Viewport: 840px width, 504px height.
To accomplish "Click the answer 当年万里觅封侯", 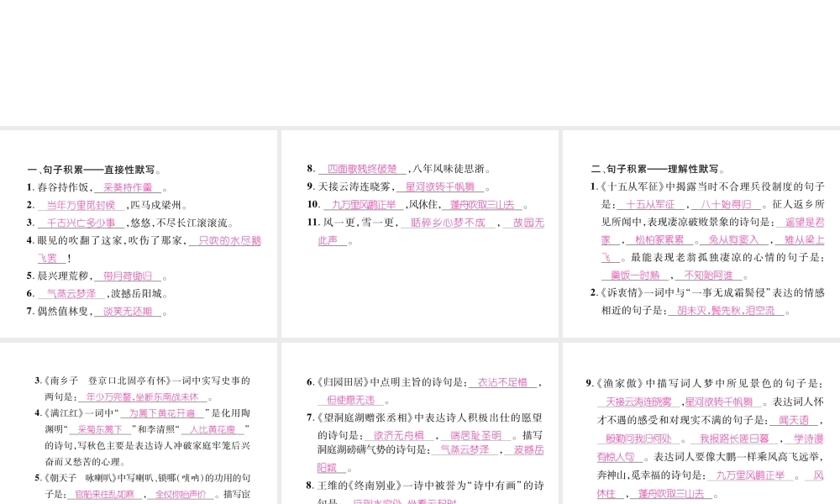I will (x=81, y=206).
